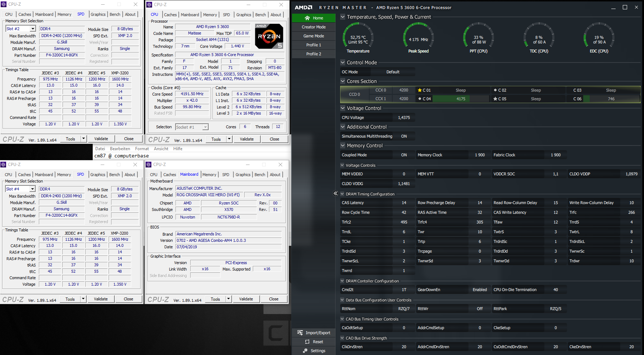Image resolution: width=644 pixels, height=355 pixels.
Task: Open Slot #4 memory slot dropdown
Action: (32, 189)
